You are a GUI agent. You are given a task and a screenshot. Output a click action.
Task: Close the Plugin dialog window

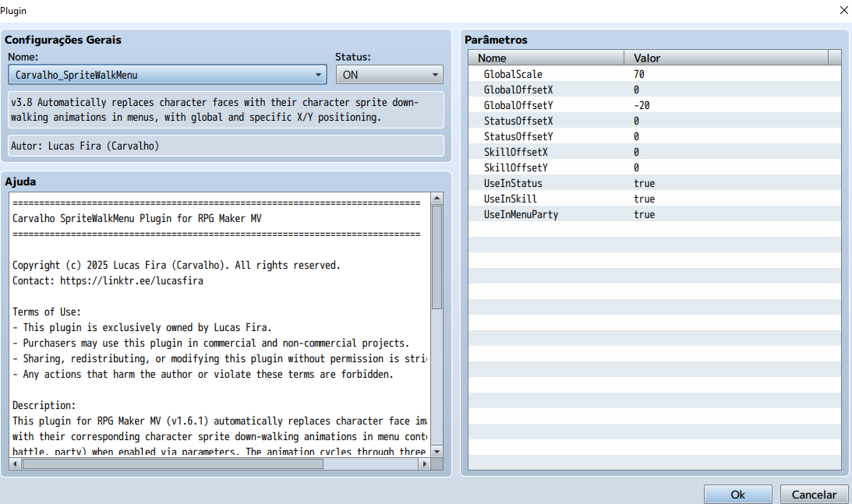[x=844, y=10]
